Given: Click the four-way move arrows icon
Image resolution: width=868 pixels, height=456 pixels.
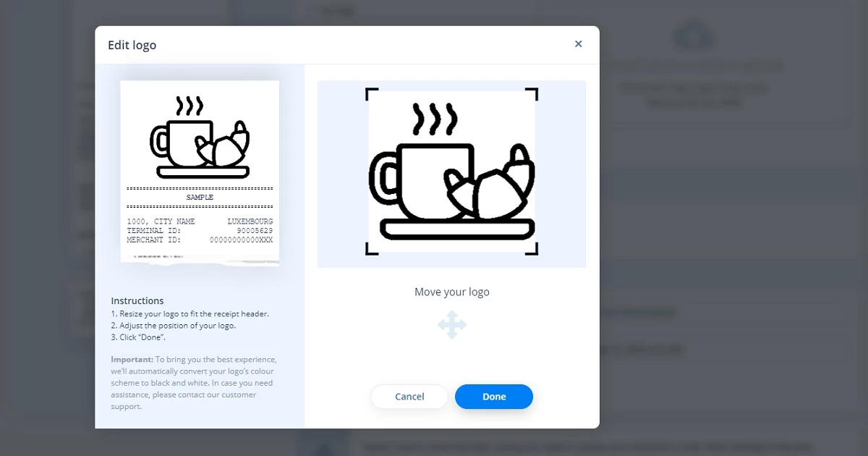Looking at the screenshot, I should tap(452, 325).
